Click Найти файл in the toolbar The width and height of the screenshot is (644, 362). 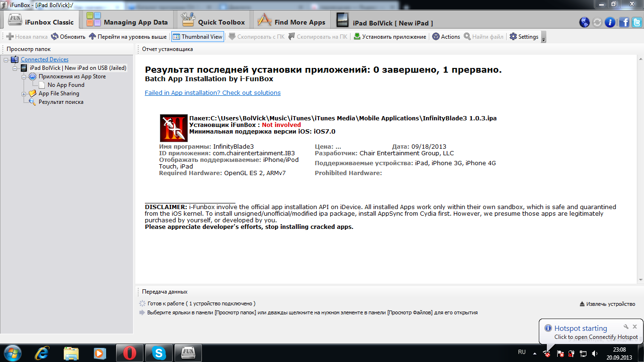pyautogui.click(x=484, y=37)
